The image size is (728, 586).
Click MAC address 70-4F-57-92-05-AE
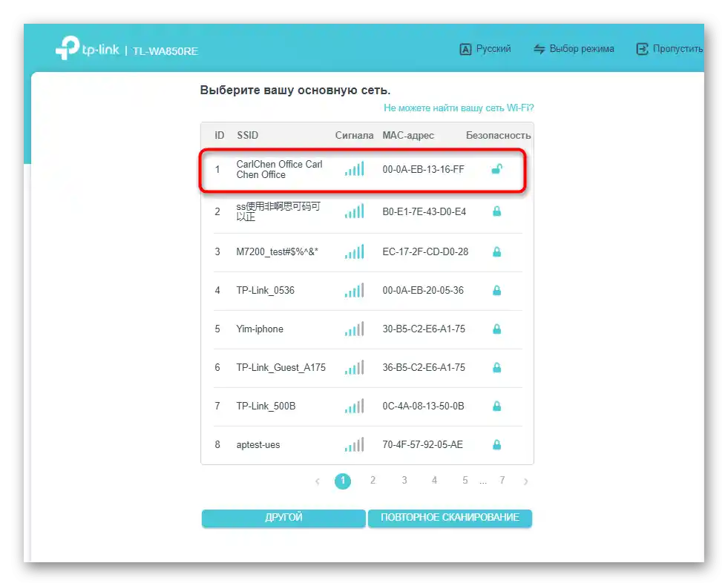click(422, 444)
